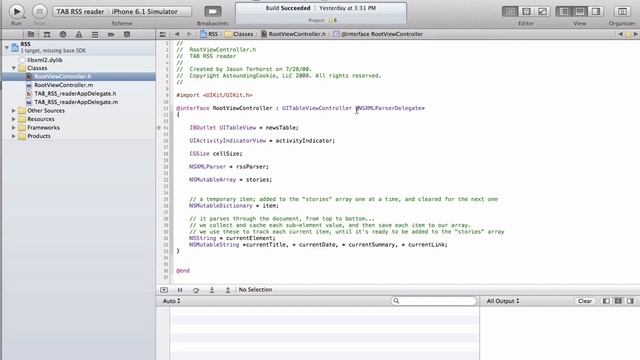The width and height of the screenshot is (640, 360).
Task: Click the Stop button in toolbar
Action: (x=39, y=11)
